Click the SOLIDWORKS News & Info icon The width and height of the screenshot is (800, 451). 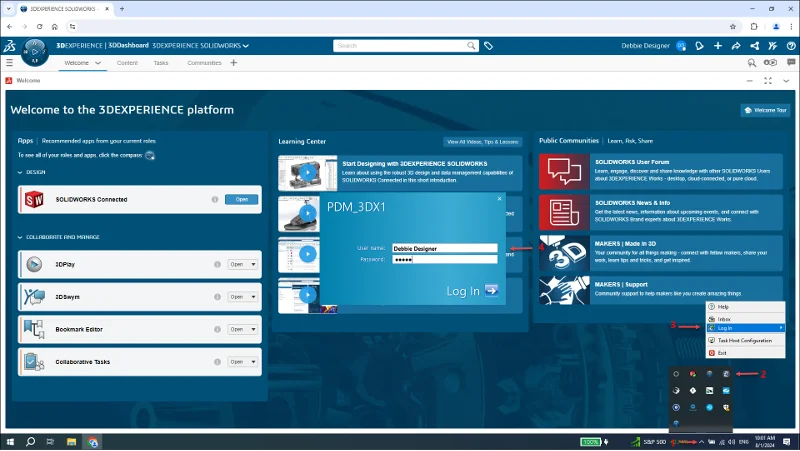pos(564,212)
